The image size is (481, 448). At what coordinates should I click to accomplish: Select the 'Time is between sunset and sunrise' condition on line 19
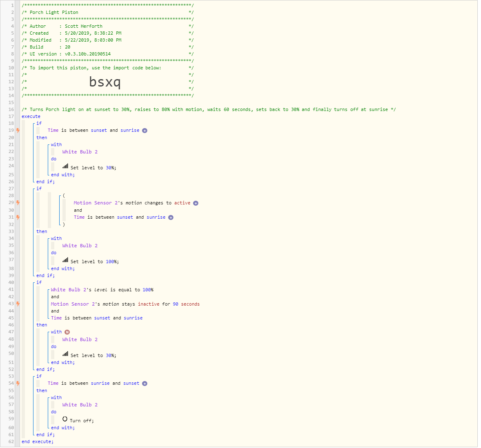pos(94,131)
